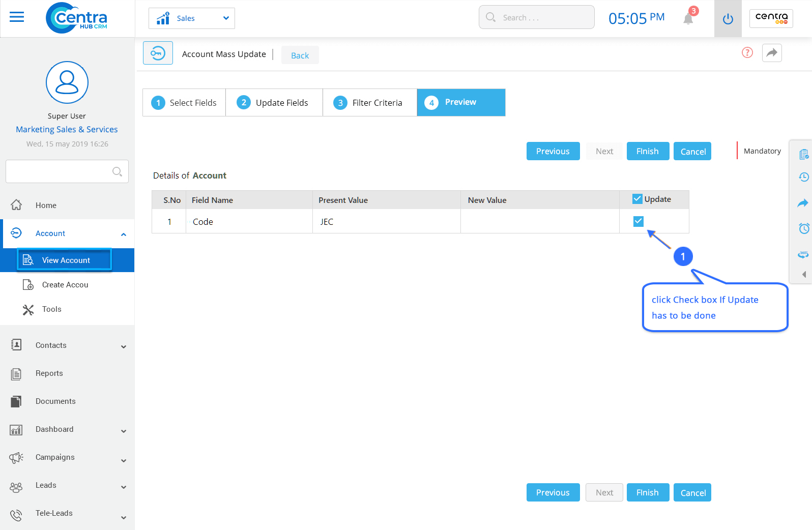The width and height of the screenshot is (812, 530).
Task: Select step 4 Preview tab
Action: 461,103
